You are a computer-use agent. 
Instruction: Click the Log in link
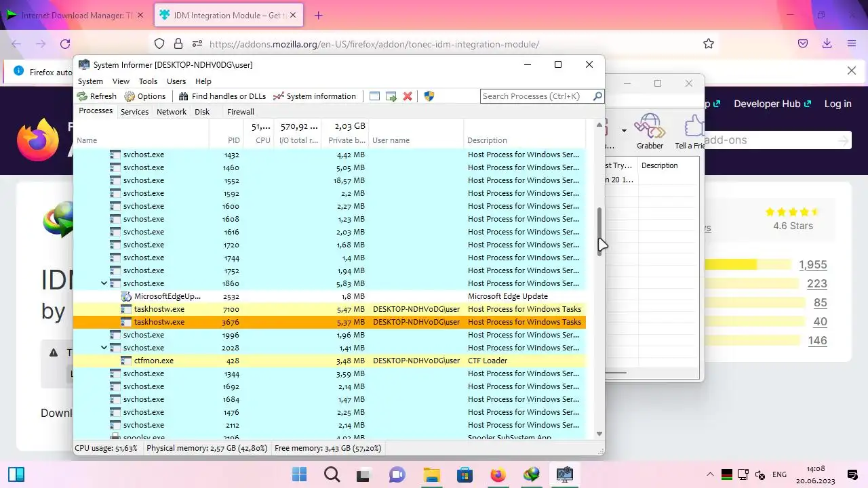click(x=838, y=104)
